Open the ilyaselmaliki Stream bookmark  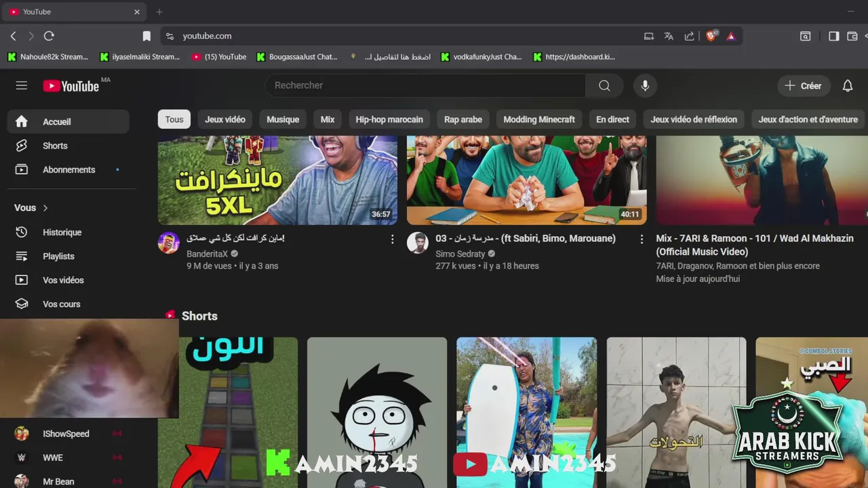pyautogui.click(x=140, y=57)
